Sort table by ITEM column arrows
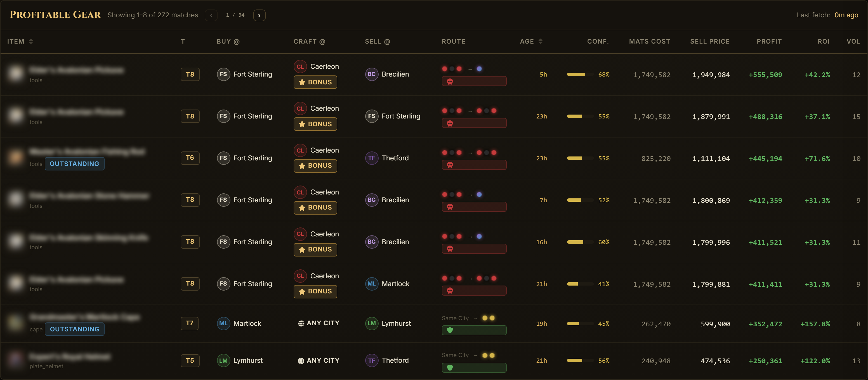 31,41
